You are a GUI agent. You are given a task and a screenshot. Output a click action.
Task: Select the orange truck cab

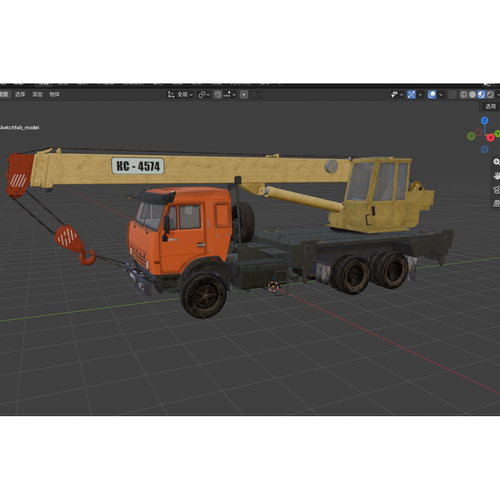point(180,230)
